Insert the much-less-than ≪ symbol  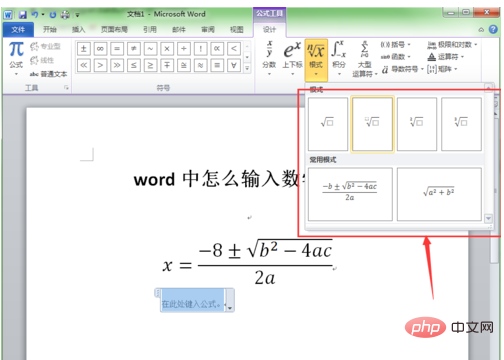(x=84, y=65)
